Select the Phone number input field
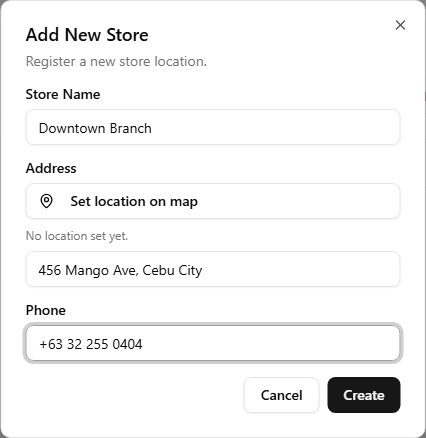 (213, 343)
